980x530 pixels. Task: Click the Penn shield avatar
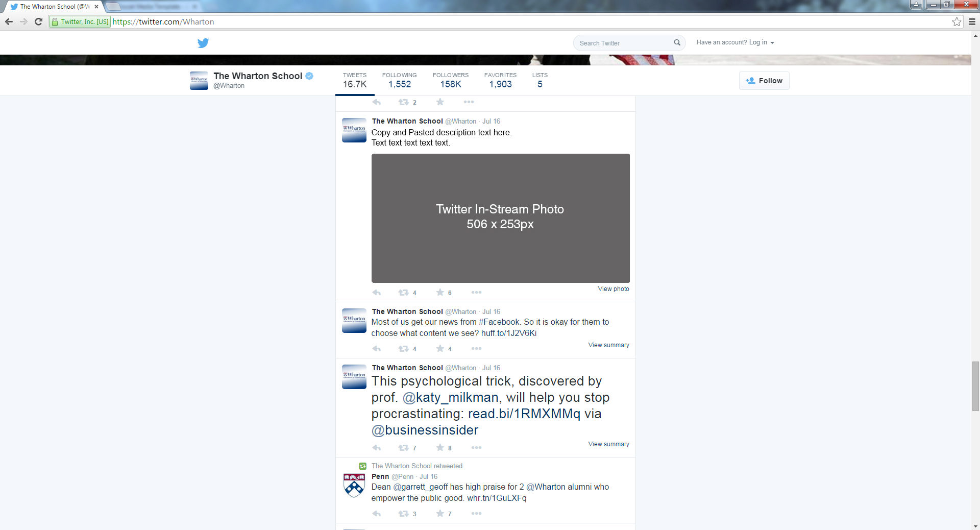point(354,486)
